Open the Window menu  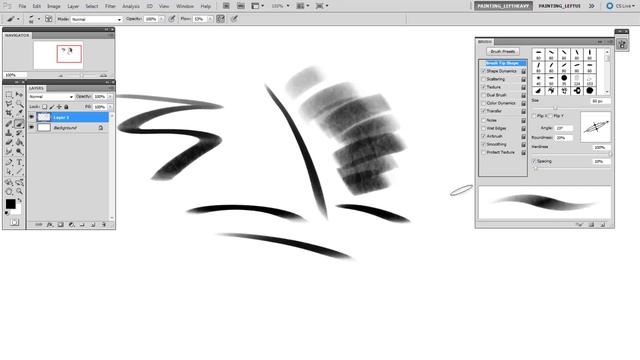[185, 7]
